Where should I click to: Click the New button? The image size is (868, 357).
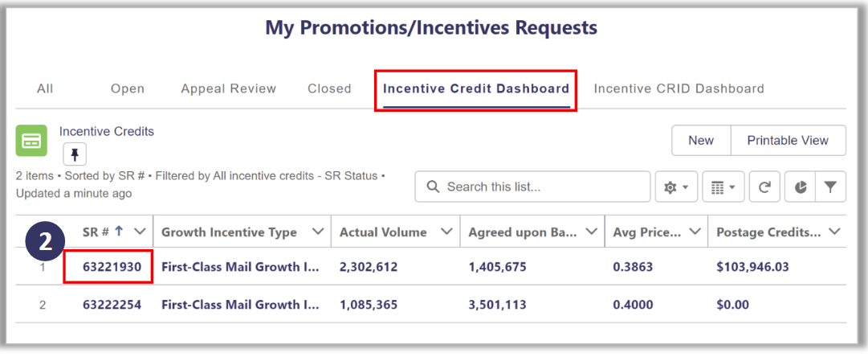700,140
